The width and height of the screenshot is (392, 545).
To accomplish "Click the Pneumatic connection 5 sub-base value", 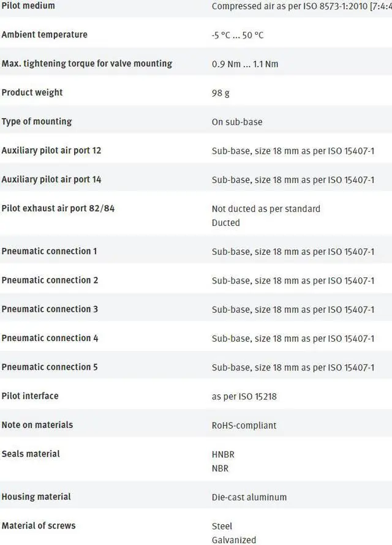I will 293,367.
